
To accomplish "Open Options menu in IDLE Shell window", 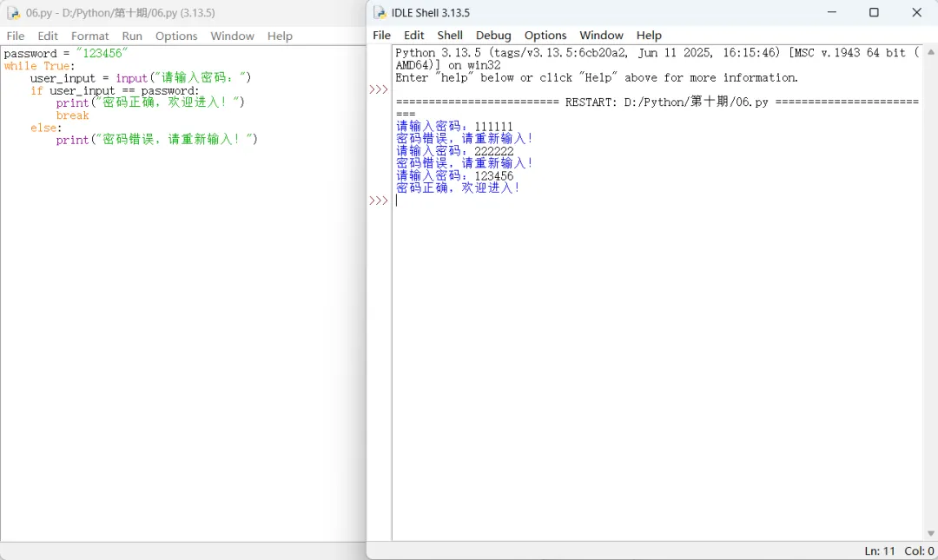I will click(x=545, y=36).
